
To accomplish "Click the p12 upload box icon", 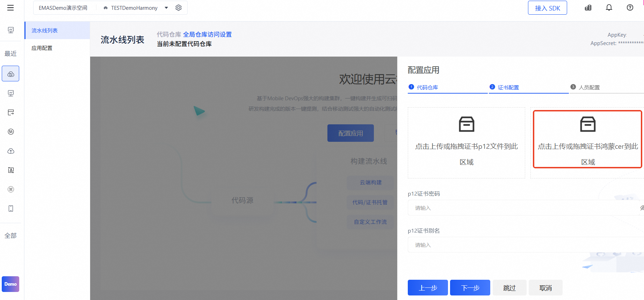I will tap(466, 124).
